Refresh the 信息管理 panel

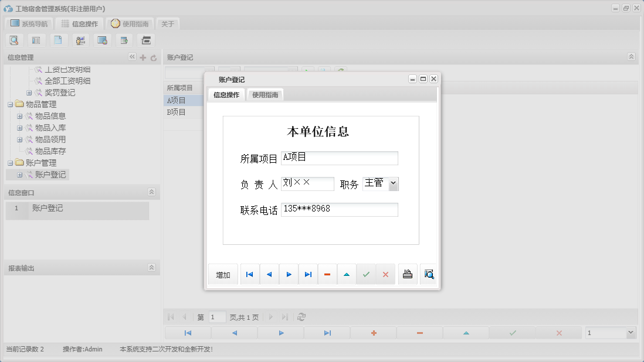[x=154, y=57]
